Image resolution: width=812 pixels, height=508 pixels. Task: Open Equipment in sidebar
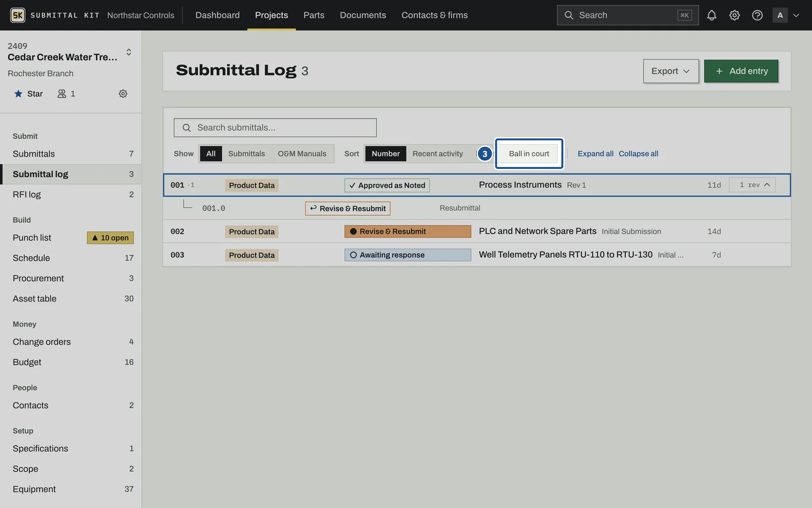click(x=71, y=489)
